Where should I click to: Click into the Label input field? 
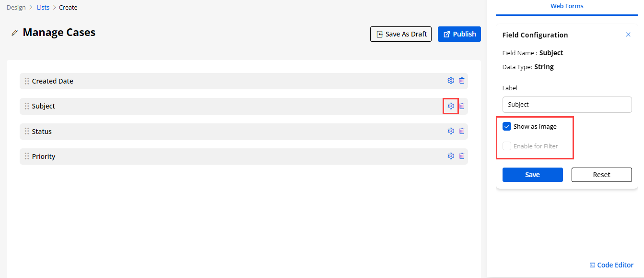tap(567, 105)
